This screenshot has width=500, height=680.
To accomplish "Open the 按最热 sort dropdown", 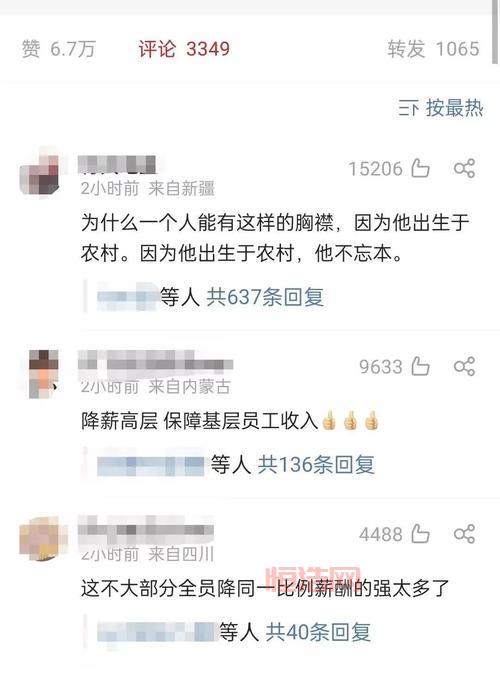I will (x=441, y=108).
